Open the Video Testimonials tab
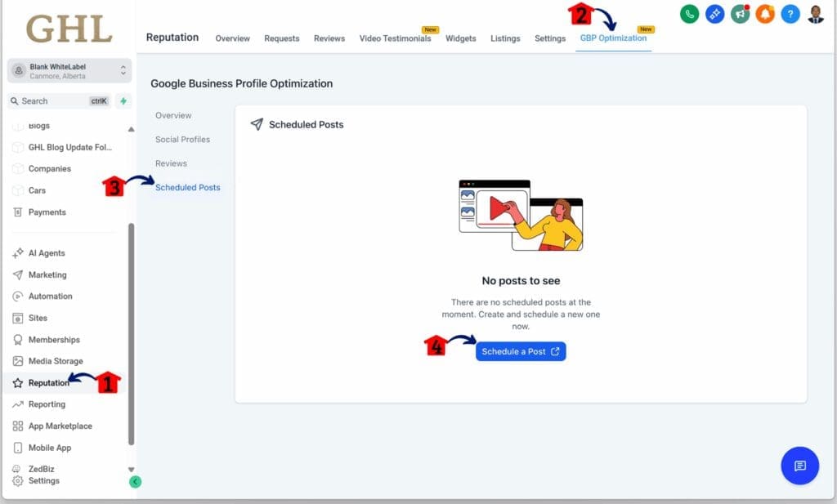This screenshot has width=837, height=504. 395,38
